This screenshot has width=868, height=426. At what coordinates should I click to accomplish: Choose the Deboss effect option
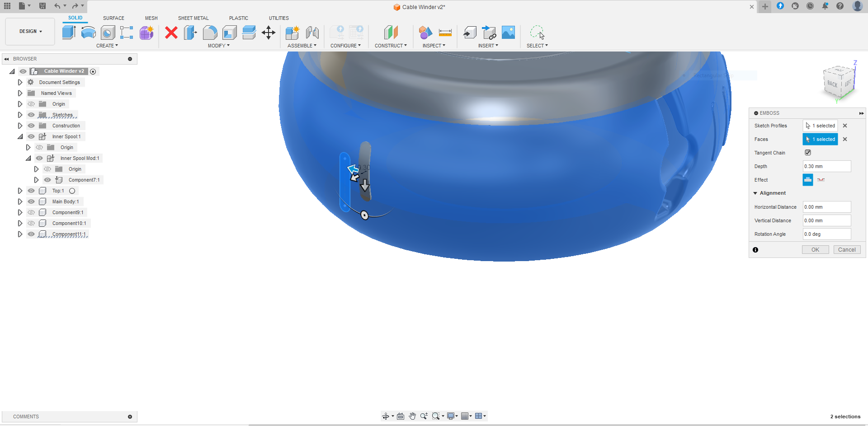coord(821,180)
